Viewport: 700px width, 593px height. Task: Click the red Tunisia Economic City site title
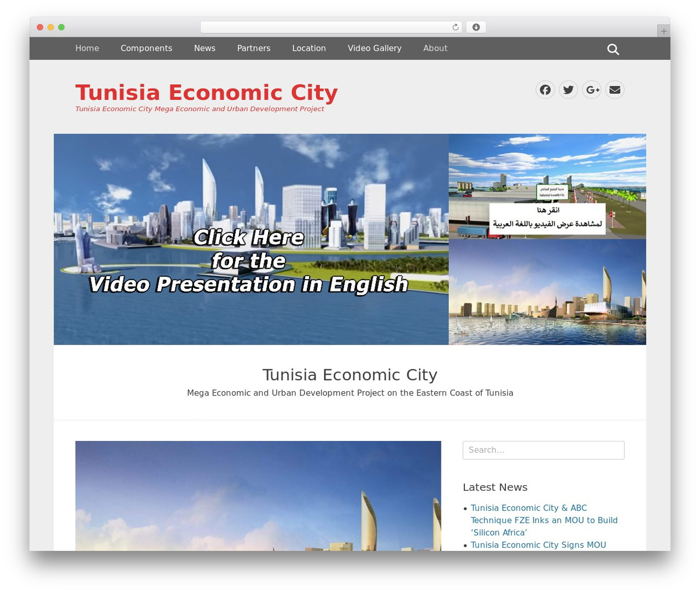click(207, 92)
